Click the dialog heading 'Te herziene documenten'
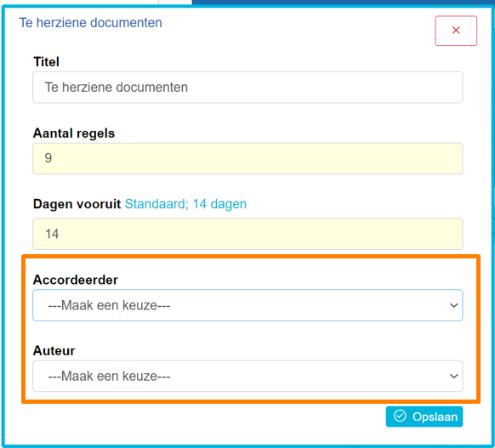The image size is (495, 448). coord(91,23)
